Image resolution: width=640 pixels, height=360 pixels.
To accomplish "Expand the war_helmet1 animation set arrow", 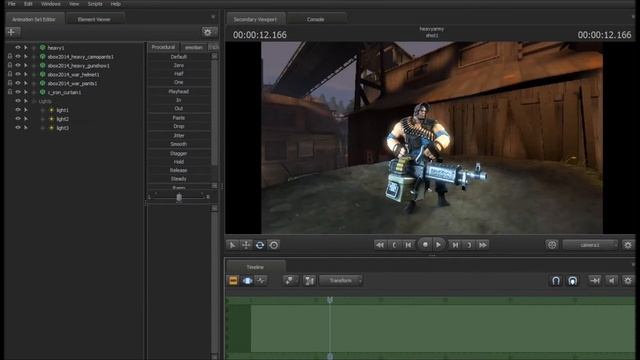I will tap(26, 74).
